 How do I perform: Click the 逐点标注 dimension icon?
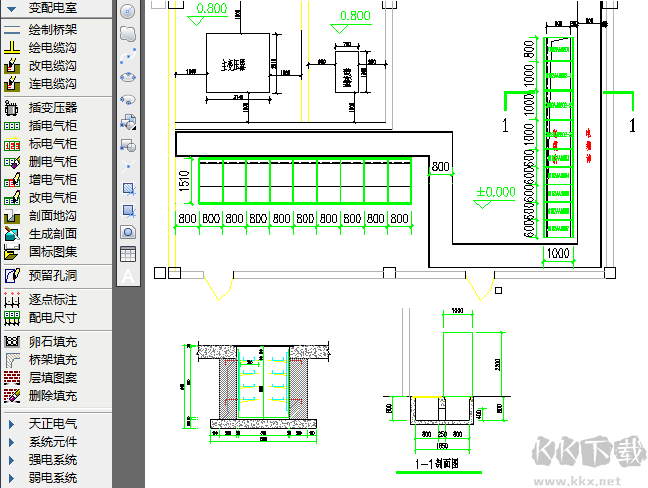point(12,300)
